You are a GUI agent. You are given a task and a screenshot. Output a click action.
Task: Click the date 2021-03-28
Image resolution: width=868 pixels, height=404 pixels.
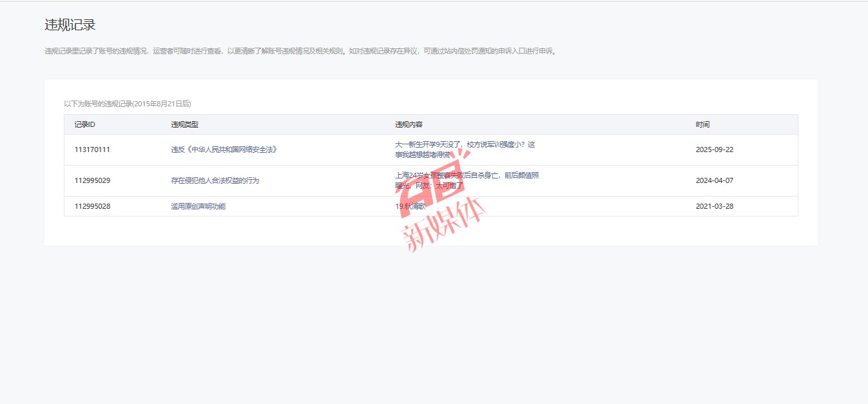click(714, 206)
